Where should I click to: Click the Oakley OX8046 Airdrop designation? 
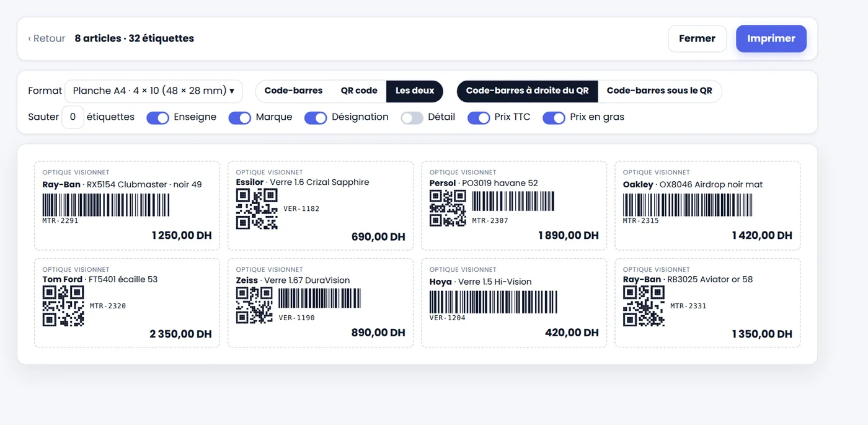coord(693,184)
